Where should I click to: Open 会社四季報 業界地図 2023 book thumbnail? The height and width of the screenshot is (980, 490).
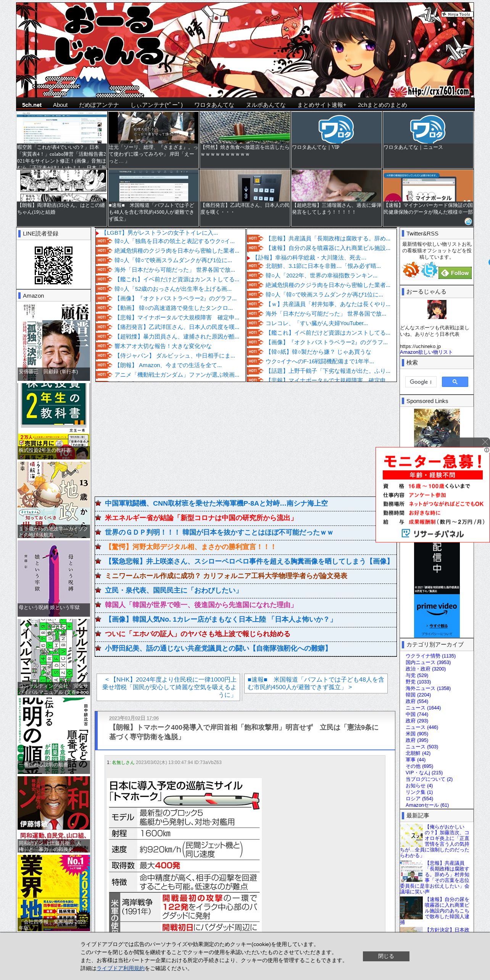tap(53, 893)
